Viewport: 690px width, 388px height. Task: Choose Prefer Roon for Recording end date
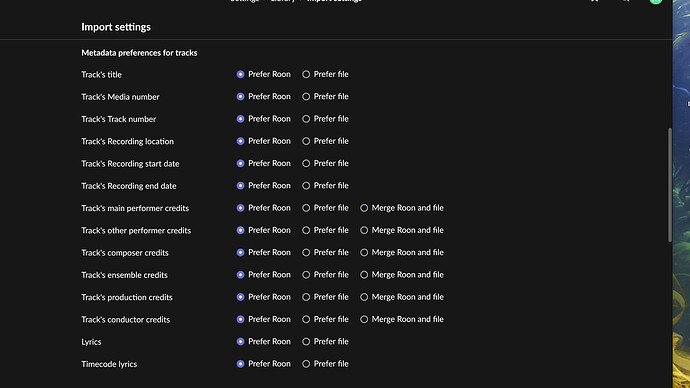[240, 186]
